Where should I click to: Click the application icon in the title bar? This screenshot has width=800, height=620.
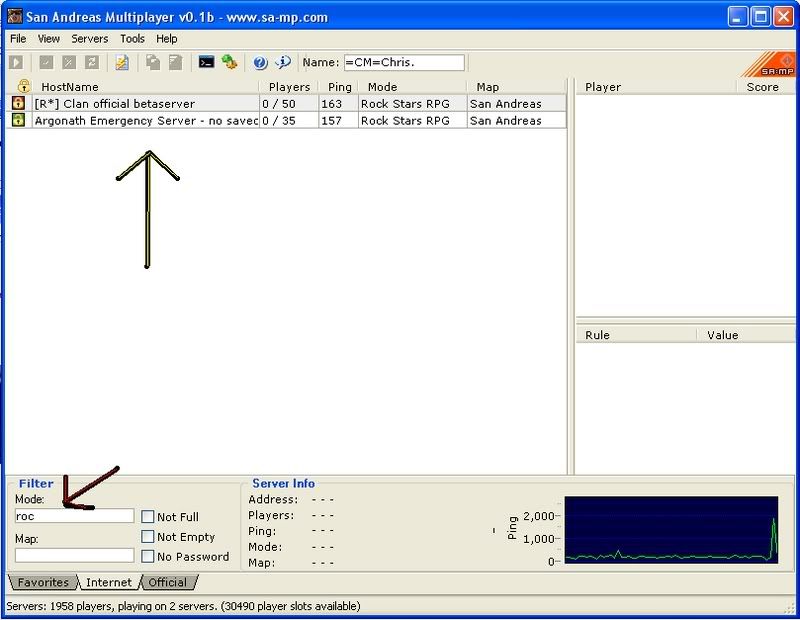click(x=14, y=16)
